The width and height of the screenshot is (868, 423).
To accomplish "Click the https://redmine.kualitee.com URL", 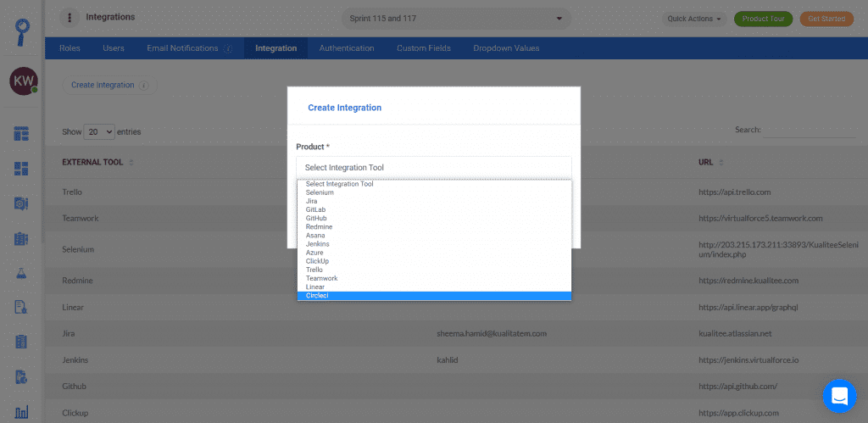I will pyautogui.click(x=748, y=280).
